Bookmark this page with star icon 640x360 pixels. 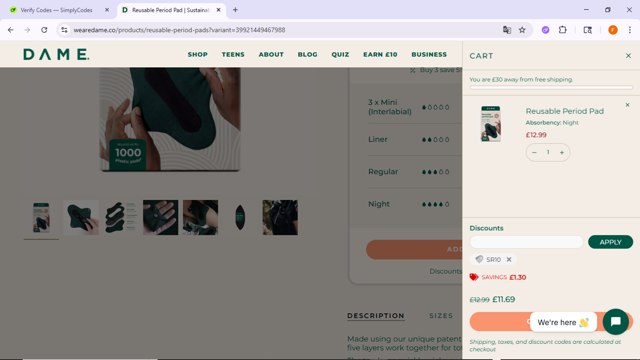(x=522, y=30)
